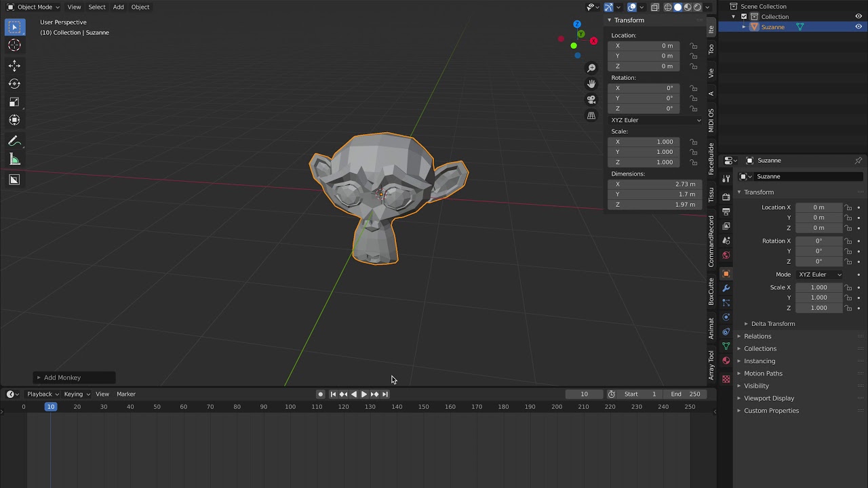
Task: Lock Location X in sidebar Transform
Action: click(693, 46)
